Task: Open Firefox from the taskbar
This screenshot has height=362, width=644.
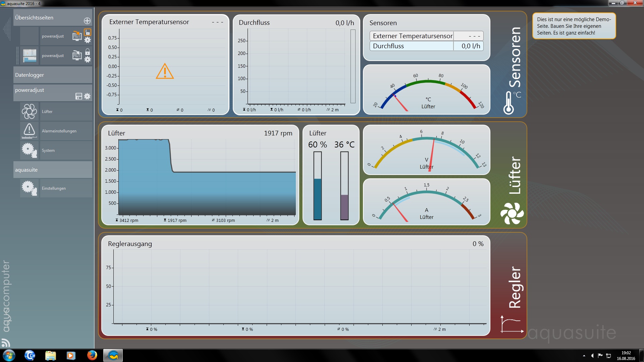Action: tap(92, 355)
